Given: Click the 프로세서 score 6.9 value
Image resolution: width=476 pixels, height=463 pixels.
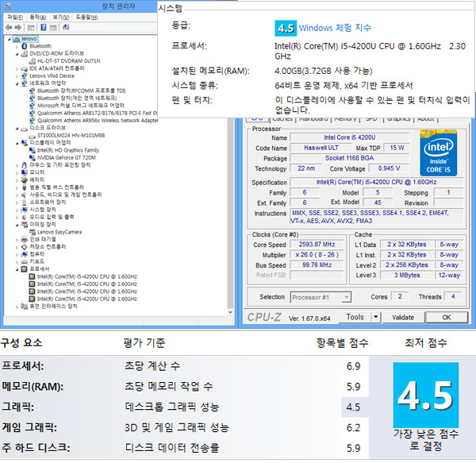Looking at the screenshot, I should (353, 366).
